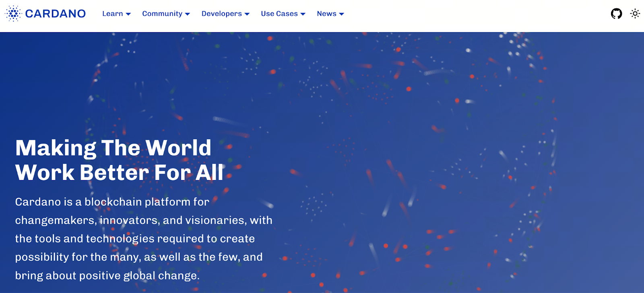Toggle light/dark mode sun icon

click(635, 14)
